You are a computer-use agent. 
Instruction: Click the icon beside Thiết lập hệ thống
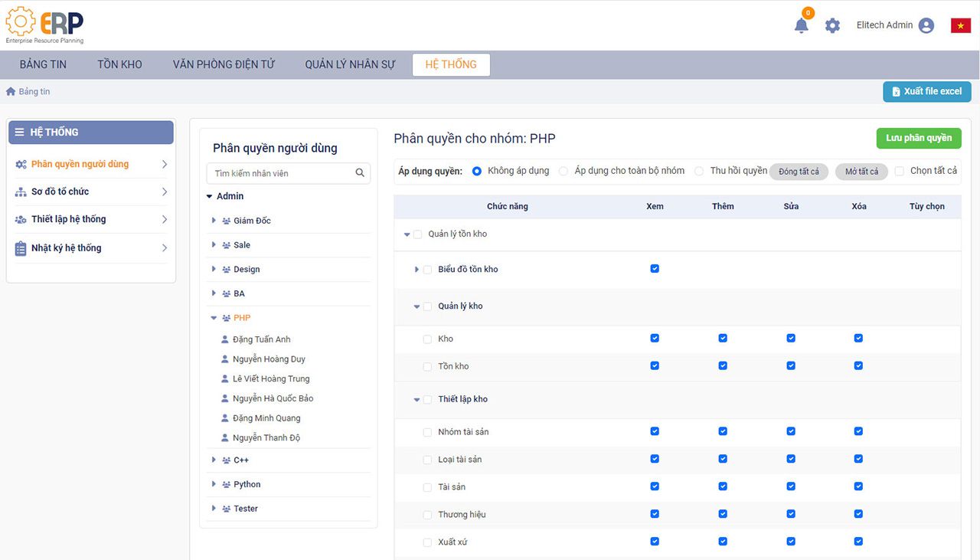pyautogui.click(x=21, y=219)
